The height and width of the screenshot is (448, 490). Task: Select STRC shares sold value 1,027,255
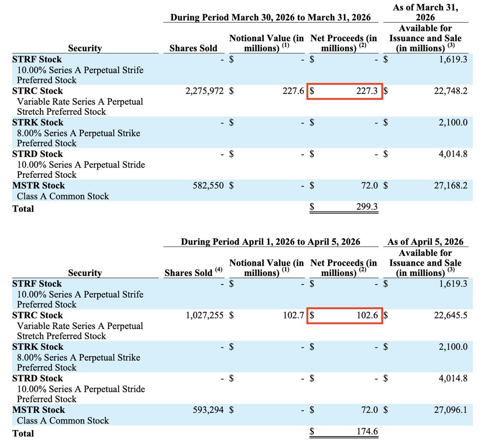(x=205, y=315)
